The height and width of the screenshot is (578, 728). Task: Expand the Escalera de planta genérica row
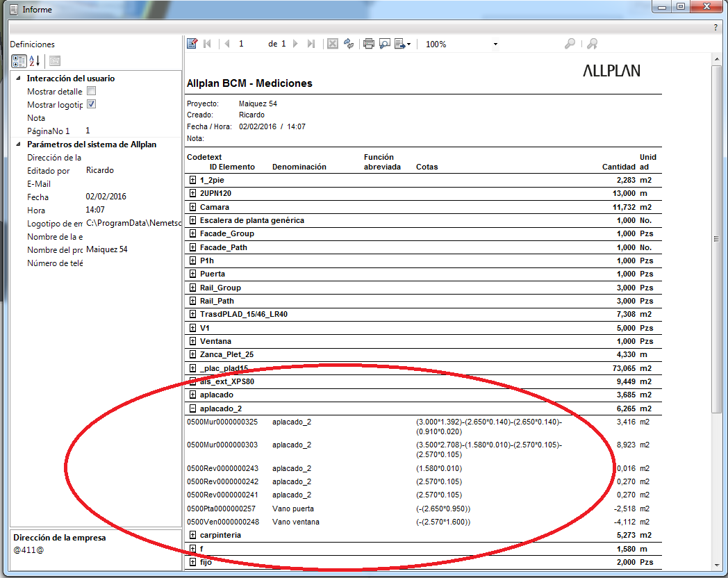[192, 220]
